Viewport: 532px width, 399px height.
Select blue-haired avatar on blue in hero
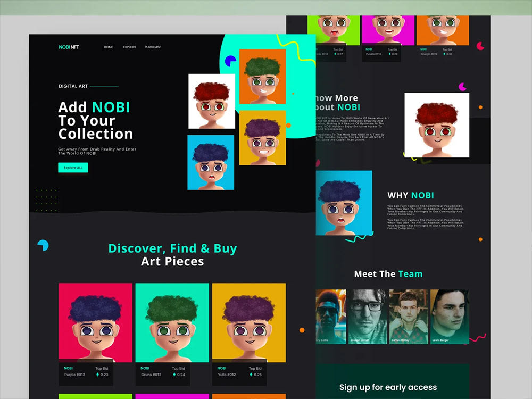(x=211, y=162)
